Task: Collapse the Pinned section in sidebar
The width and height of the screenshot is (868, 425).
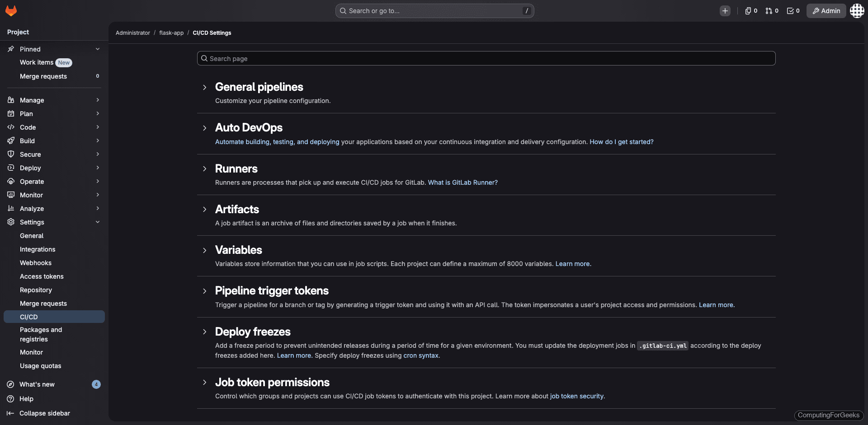Action: tap(98, 49)
